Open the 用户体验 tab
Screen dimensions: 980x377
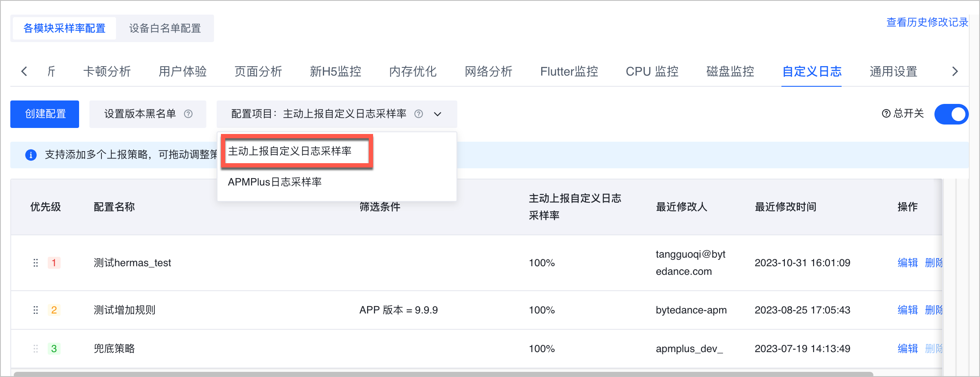[183, 71]
